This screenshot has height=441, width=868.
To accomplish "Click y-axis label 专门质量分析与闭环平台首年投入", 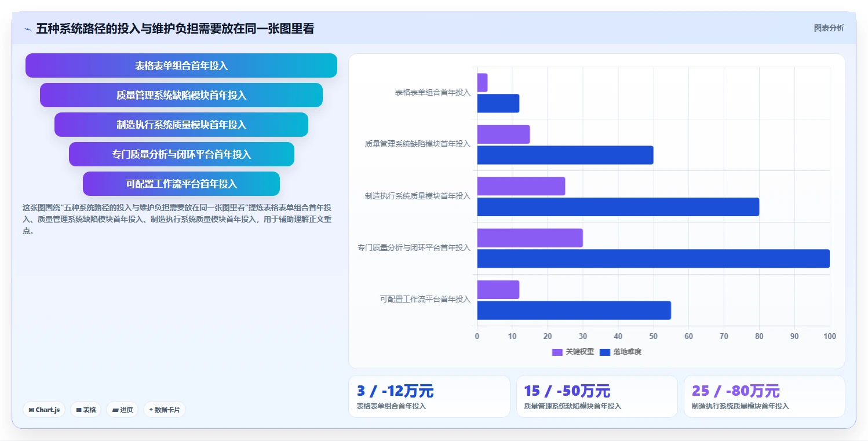I will pos(414,247).
